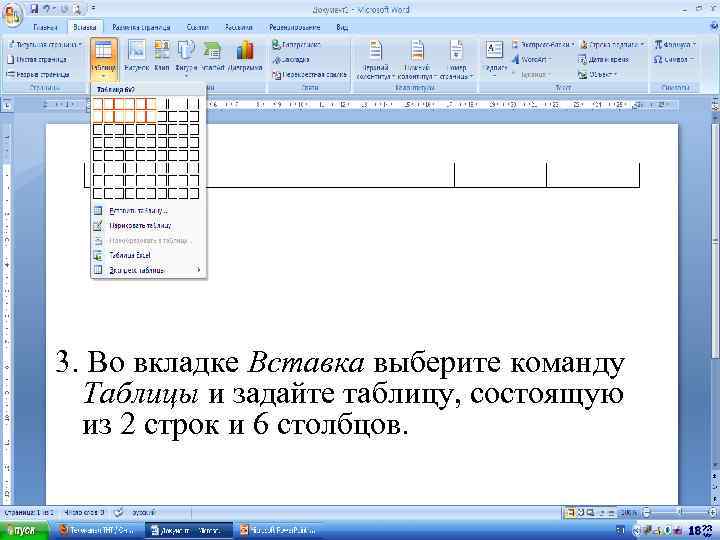Open the Номер страницы page number dropdown
This screenshot has width=720, height=540.
coord(456,60)
